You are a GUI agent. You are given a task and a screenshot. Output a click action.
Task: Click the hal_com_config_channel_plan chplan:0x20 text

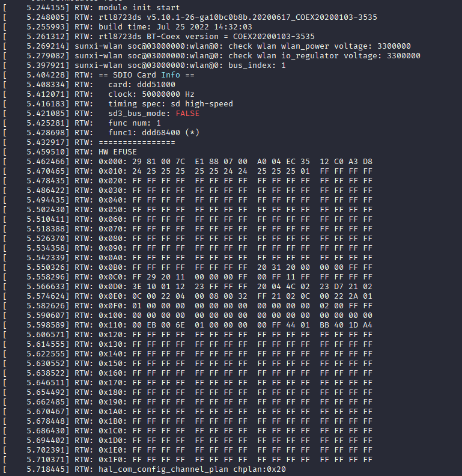coord(192,469)
